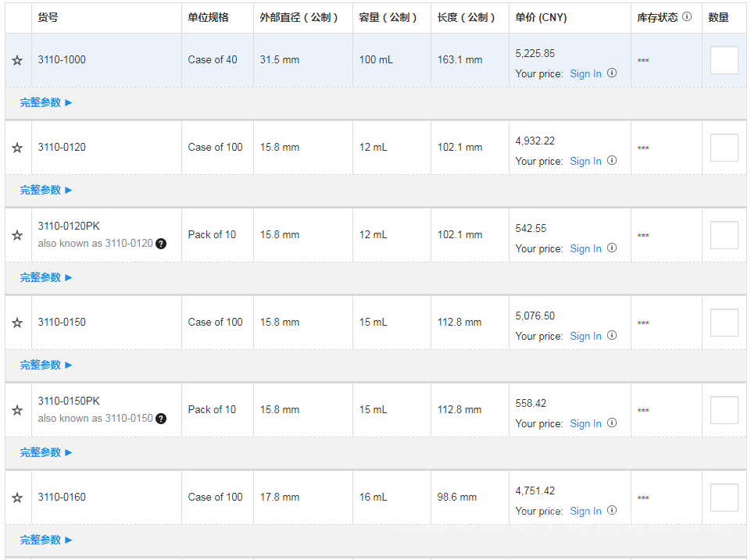The height and width of the screenshot is (560, 751).
Task: Show 完整参数 details for 3110-0160
Action: pos(46,540)
